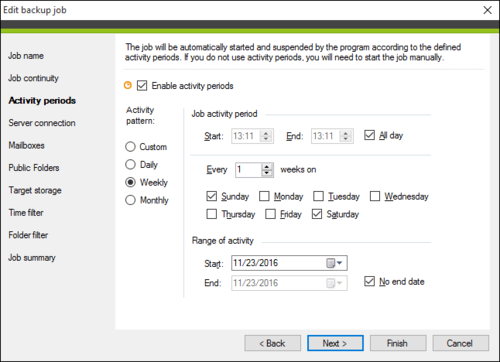
Task: Uncheck the All day checkbox
Action: 369,135
